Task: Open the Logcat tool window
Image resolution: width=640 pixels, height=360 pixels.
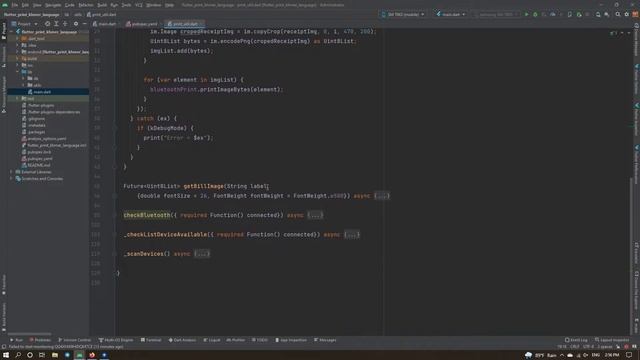Action: coord(211,340)
